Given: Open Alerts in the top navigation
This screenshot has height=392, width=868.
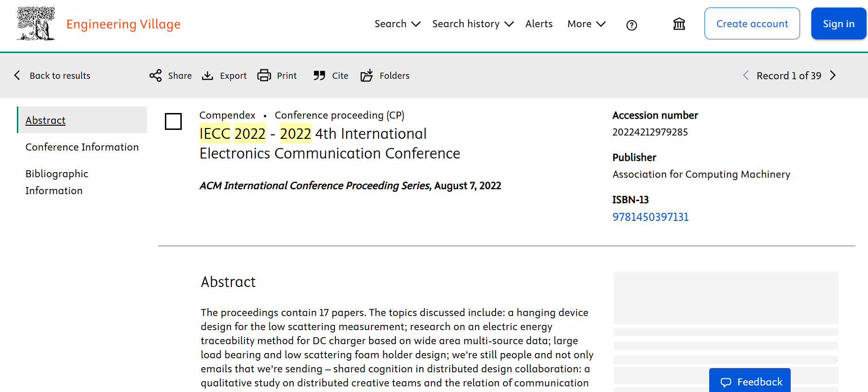Looking at the screenshot, I should point(539,24).
